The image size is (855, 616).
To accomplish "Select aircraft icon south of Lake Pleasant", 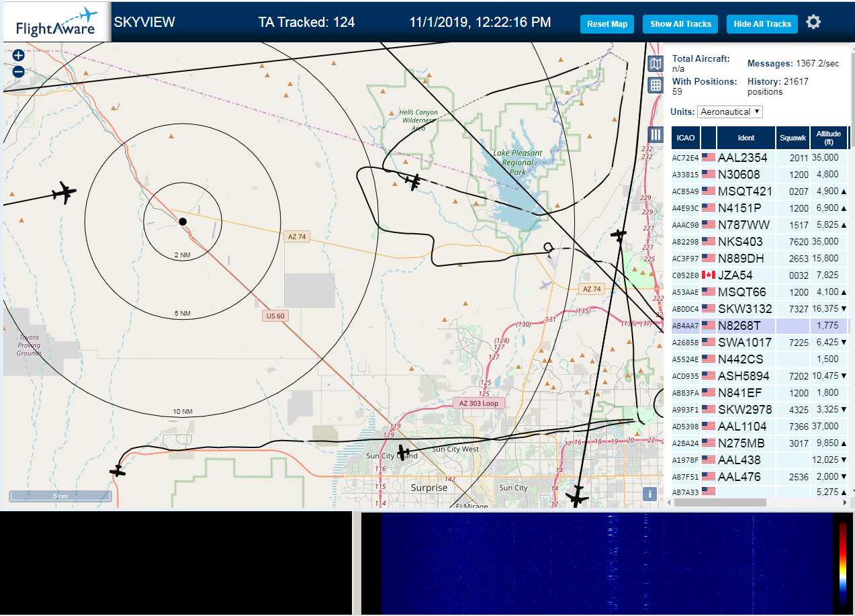I will (x=619, y=234).
